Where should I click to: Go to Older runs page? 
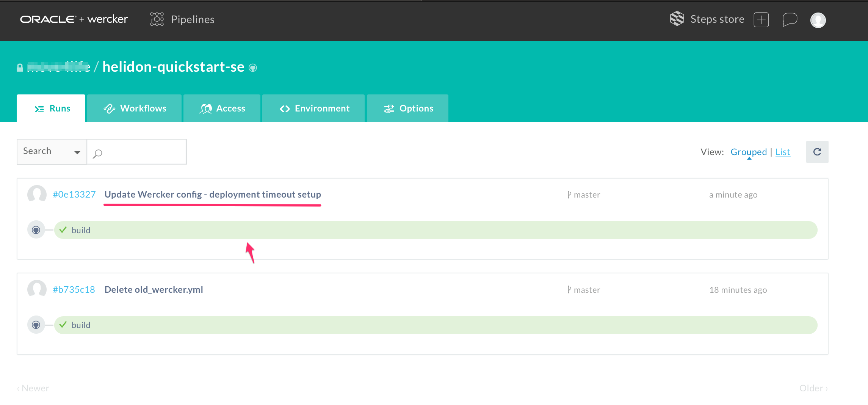(x=813, y=388)
